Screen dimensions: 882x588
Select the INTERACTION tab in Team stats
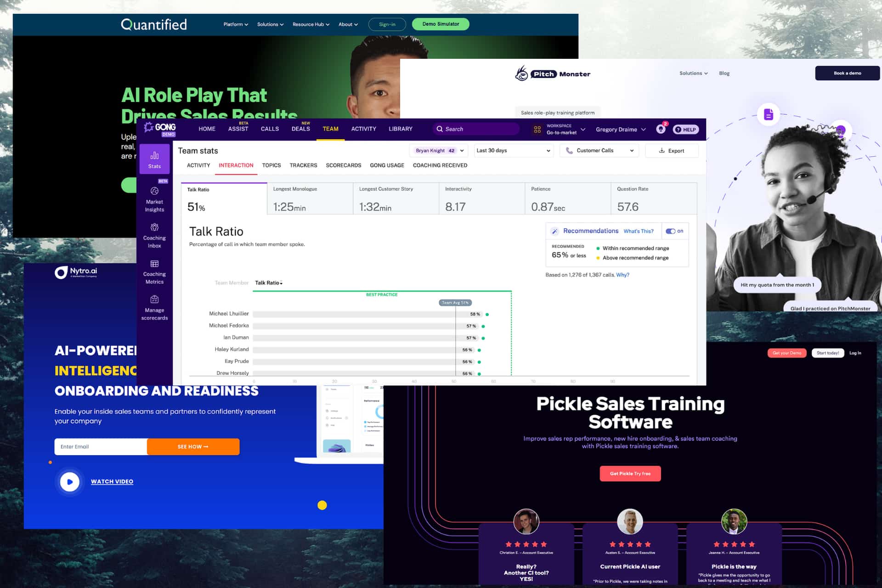[x=235, y=165]
